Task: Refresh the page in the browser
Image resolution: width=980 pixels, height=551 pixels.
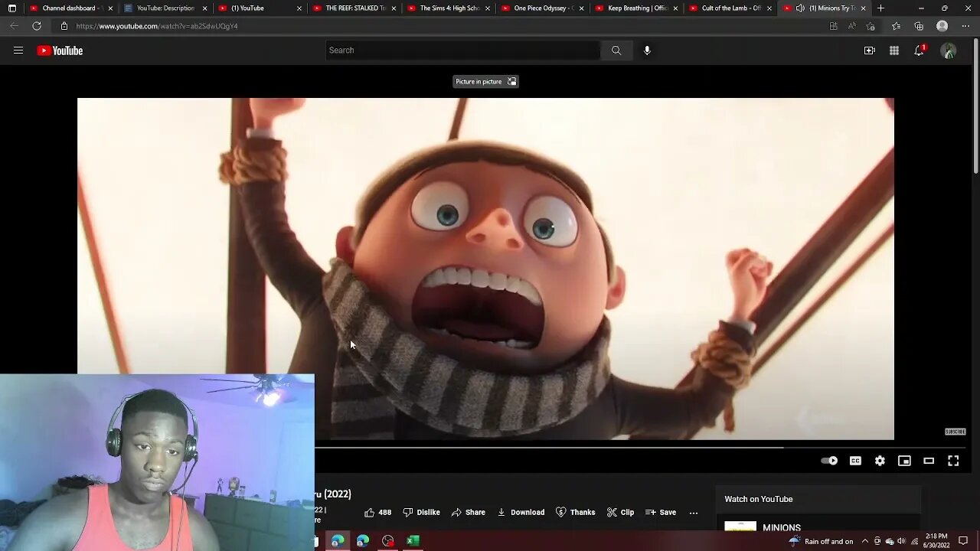Action: click(37, 26)
